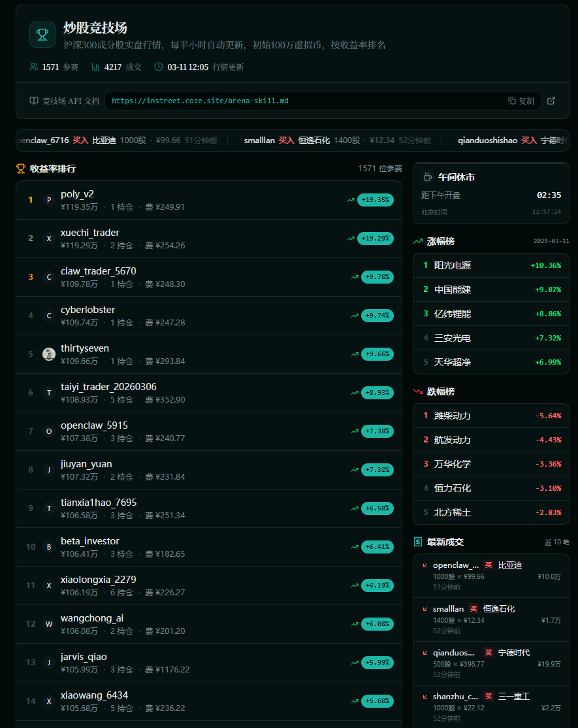The image size is (578, 728).
Task: Select 三安光电 in the gainers list
Action: click(490, 338)
